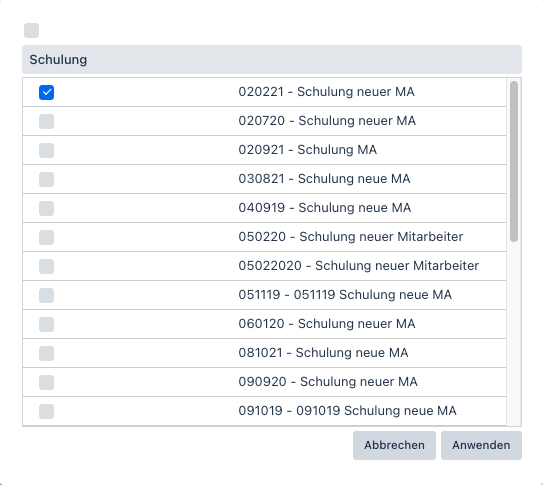Click the Anwenden button
Viewport: 543px width, 485px height.
(x=481, y=445)
